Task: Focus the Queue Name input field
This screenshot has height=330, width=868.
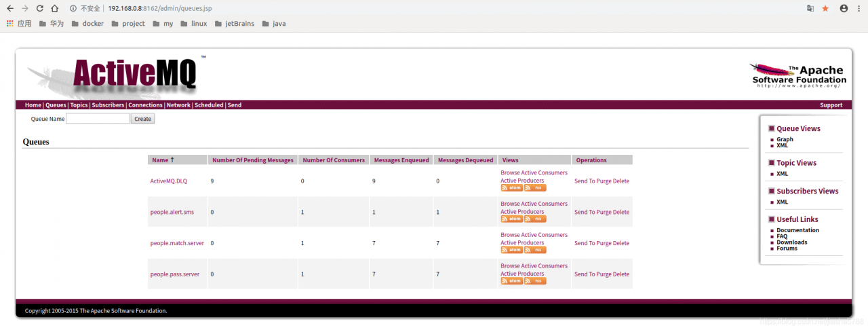Action: (x=98, y=119)
